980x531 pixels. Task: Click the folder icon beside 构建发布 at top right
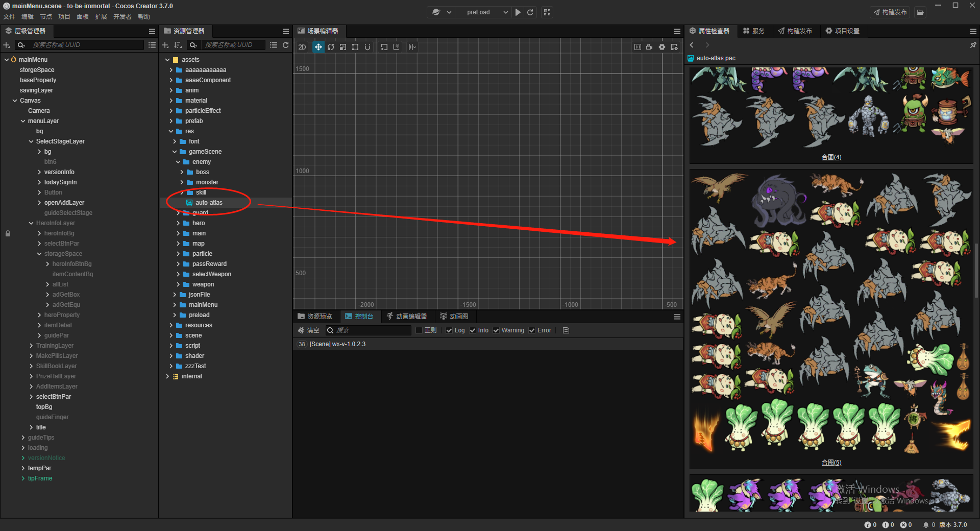click(x=920, y=12)
